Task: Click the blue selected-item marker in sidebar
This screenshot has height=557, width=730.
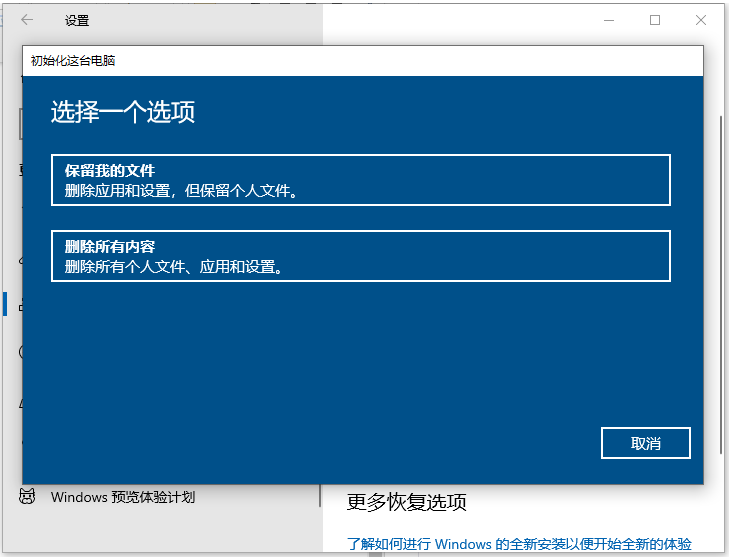Action: [x=5, y=304]
